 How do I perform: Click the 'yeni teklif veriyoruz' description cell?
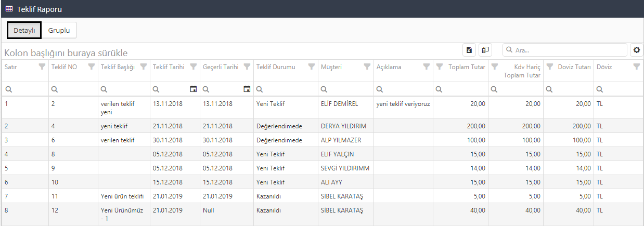(403, 108)
